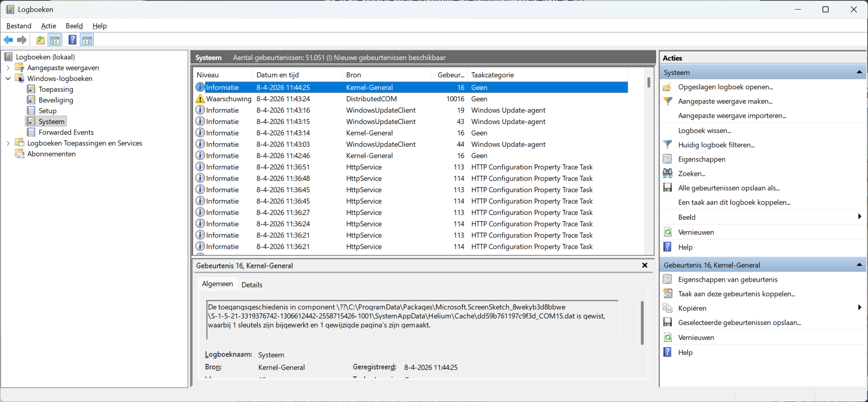
Task: Select the DistributedCOM warning event row
Action: click(411, 99)
